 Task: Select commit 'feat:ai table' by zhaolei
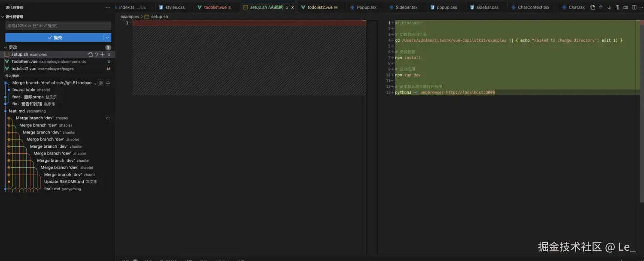(31, 90)
